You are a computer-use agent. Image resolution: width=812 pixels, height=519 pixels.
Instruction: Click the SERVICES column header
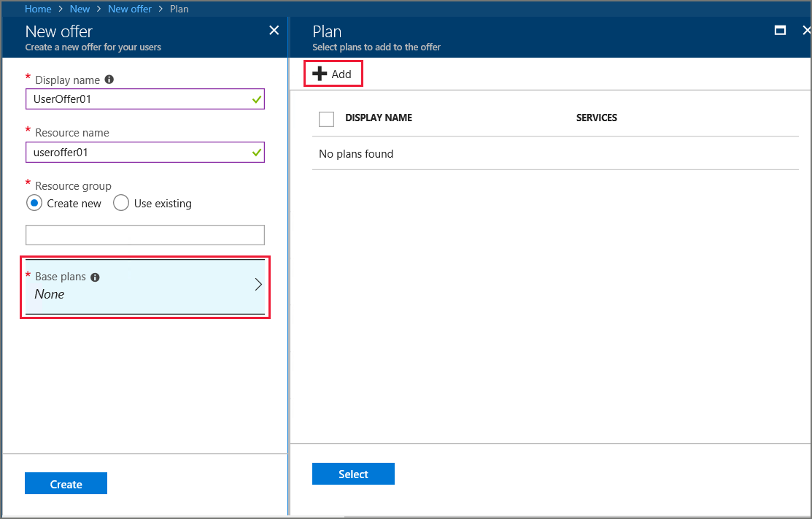597,118
